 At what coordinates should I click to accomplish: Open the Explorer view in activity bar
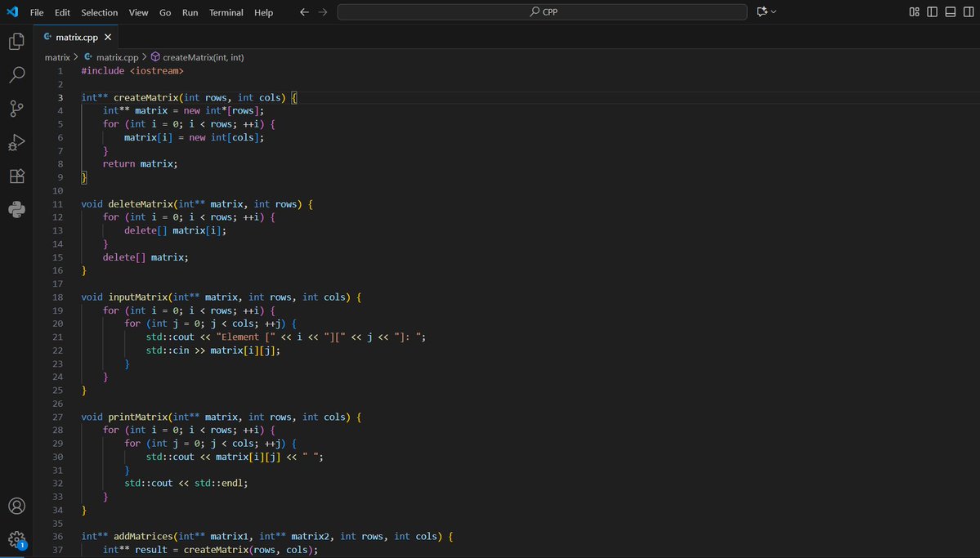(17, 41)
